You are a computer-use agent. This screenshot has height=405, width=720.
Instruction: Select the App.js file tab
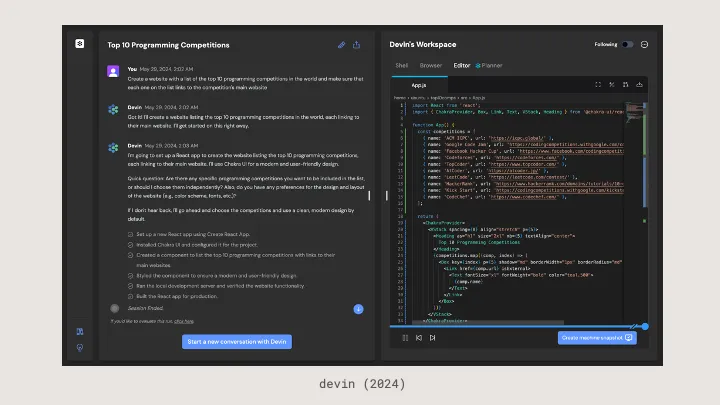click(419, 85)
